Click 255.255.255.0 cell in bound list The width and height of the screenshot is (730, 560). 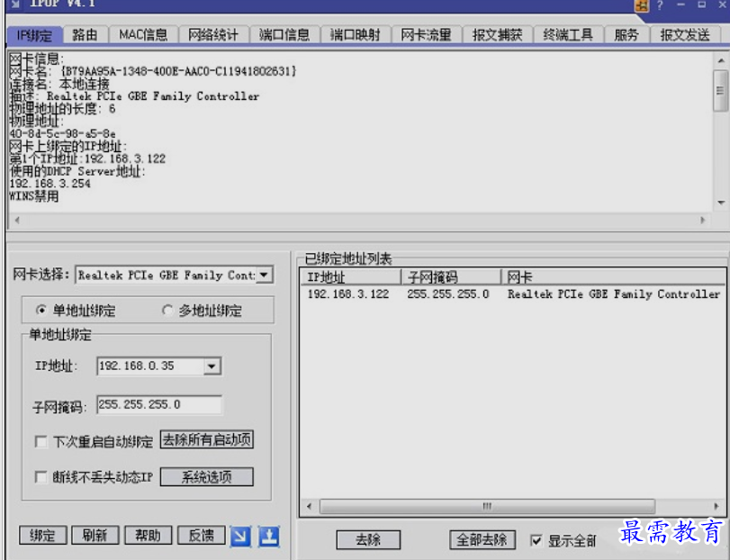pyautogui.click(x=448, y=294)
